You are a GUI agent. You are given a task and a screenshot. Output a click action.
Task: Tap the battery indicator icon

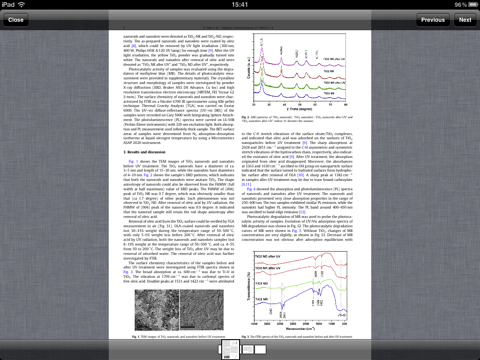pos(473,5)
